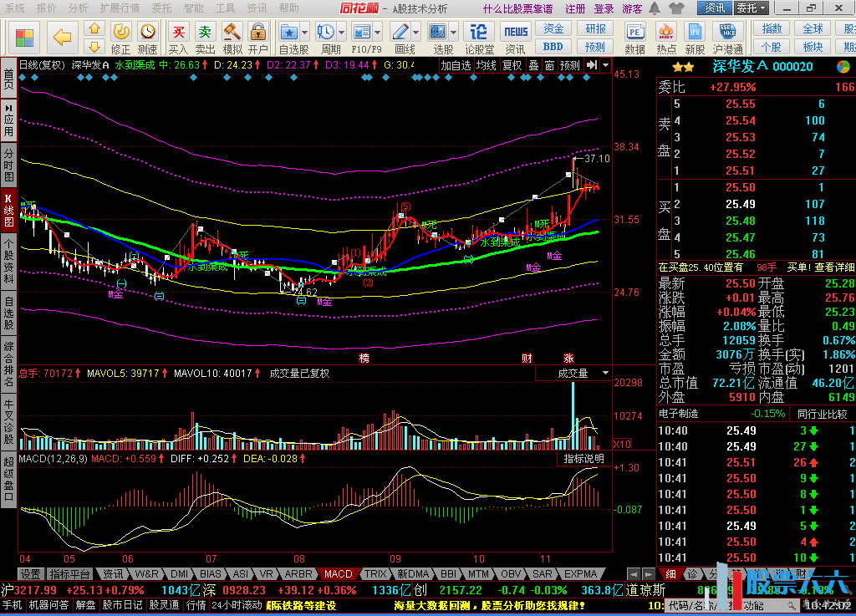Screen dimensions: 856x616
Task: Expand the 自选股 dropdown arrow
Action: [304, 33]
